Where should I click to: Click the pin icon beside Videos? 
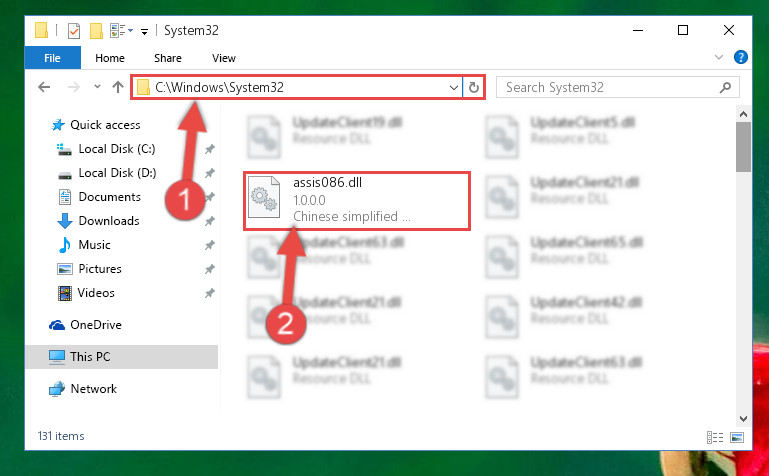(209, 293)
